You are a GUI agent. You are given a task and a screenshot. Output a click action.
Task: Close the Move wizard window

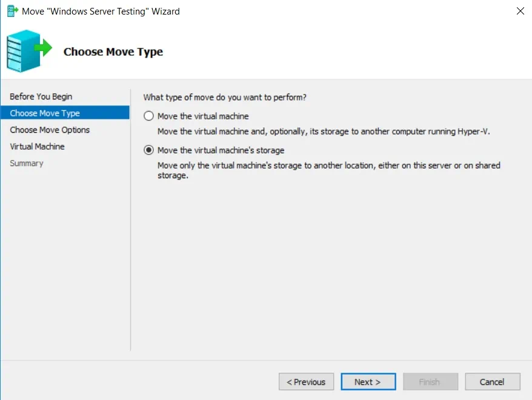pyautogui.click(x=520, y=11)
